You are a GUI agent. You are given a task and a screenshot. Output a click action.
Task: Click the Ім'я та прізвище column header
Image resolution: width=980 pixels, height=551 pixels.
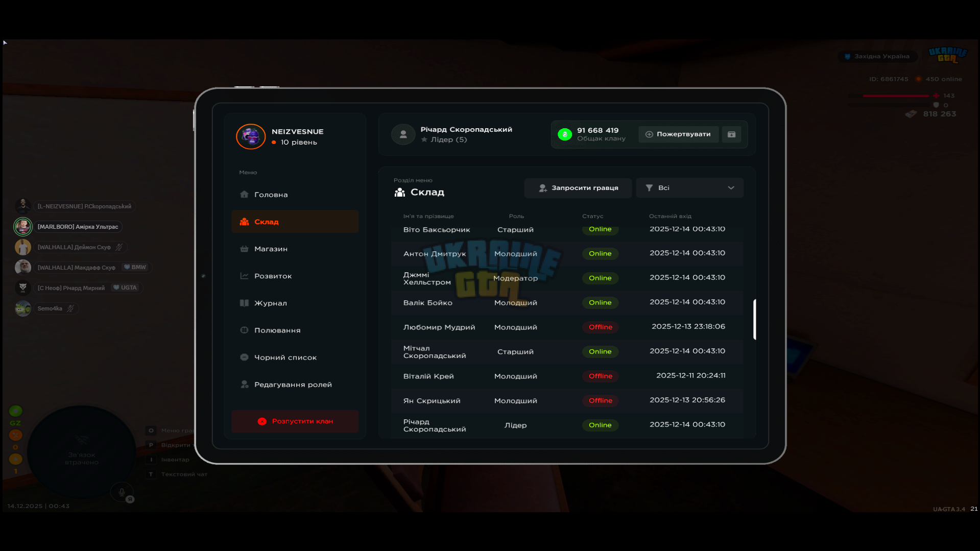click(428, 216)
